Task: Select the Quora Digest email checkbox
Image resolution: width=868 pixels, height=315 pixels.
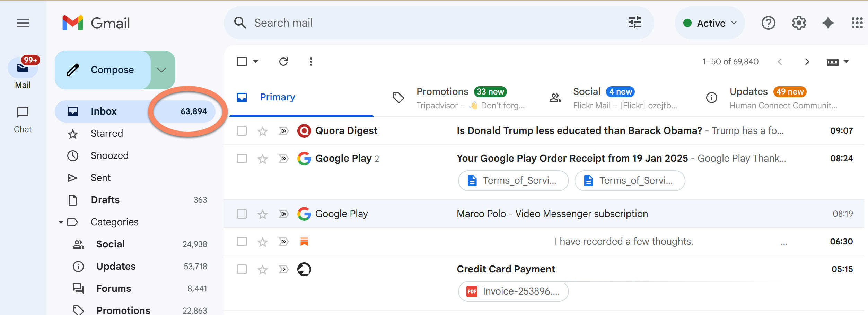Action: tap(242, 131)
